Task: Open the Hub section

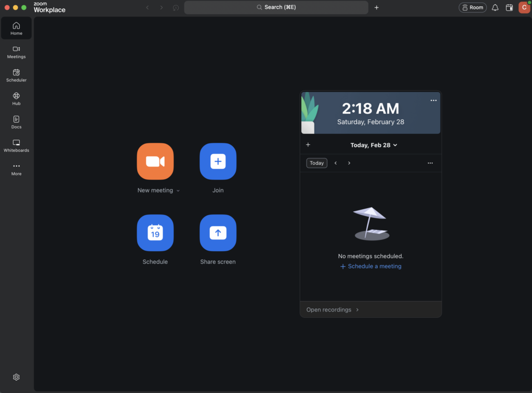Action: click(16, 99)
